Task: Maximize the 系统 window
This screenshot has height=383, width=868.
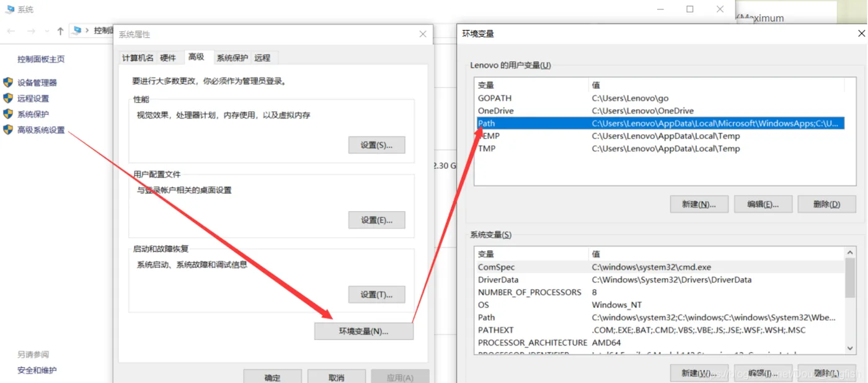Action: 690,9
